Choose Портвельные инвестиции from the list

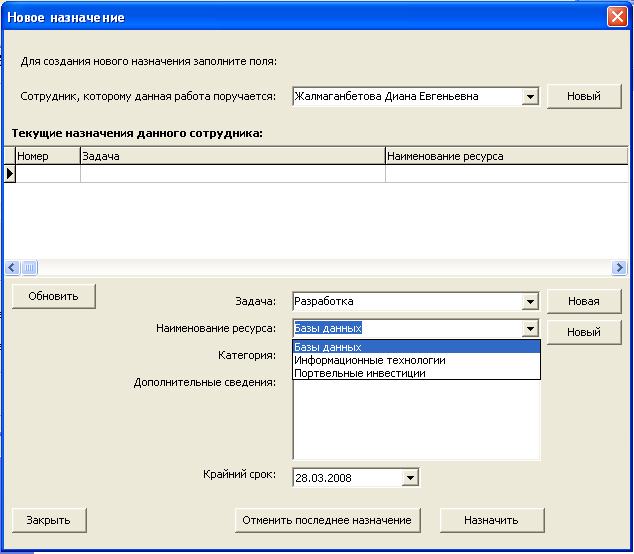416,373
